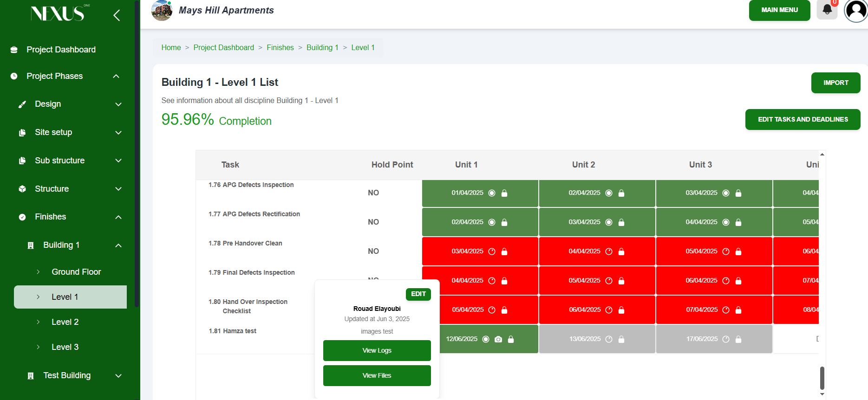Select Project Dashboard in the sidebar
This screenshot has width=868, height=400.
pyautogui.click(x=61, y=50)
